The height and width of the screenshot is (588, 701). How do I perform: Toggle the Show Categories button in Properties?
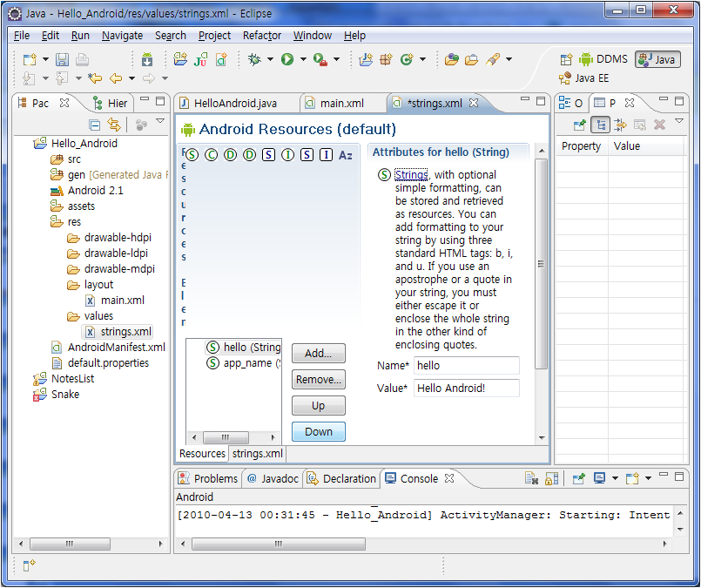pos(600,125)
